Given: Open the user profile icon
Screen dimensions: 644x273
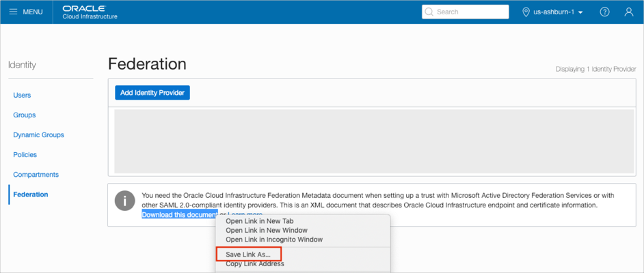Looking at the screenshot, I should point(629,12).
